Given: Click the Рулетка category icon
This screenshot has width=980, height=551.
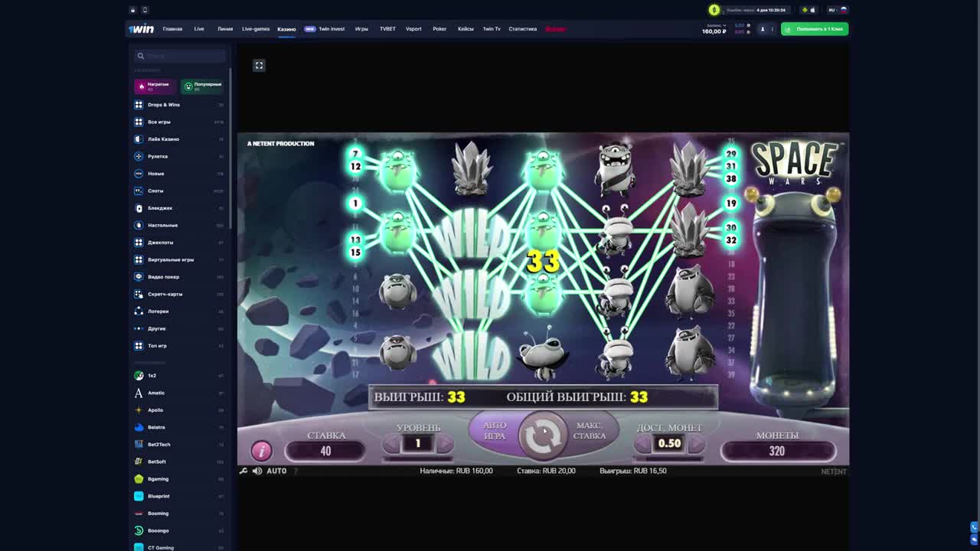Looking at the screenshot, I should (139, 156).
